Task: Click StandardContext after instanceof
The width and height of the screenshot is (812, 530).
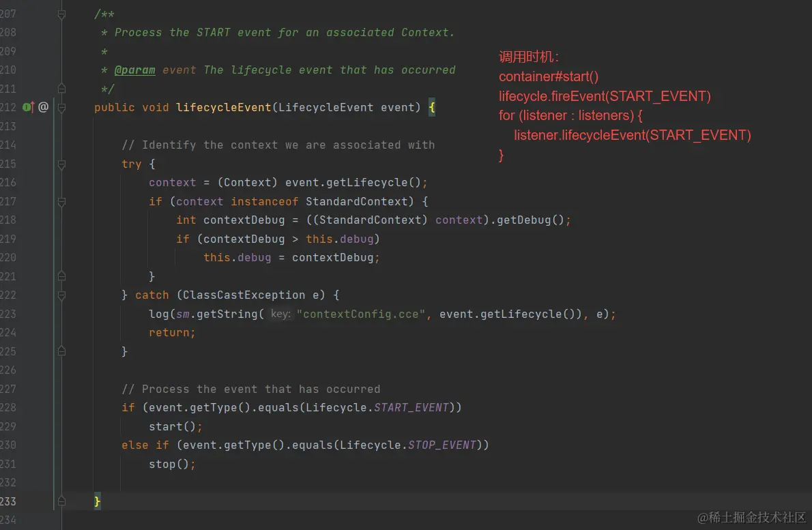Action: [357, 201]
